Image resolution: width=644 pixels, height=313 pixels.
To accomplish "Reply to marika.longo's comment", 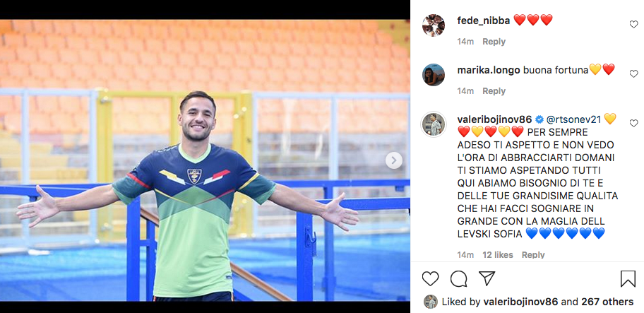I will point(494,91).
